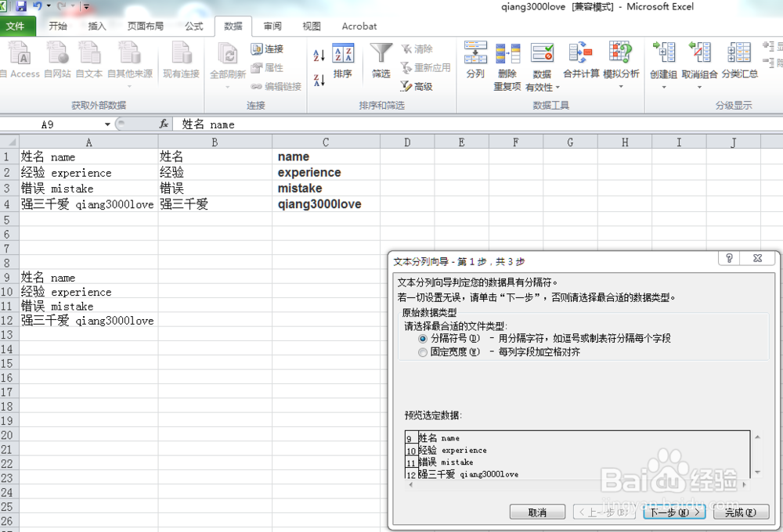Select column B header
Viewport: 783px width, 532px height.
(215, 142)
